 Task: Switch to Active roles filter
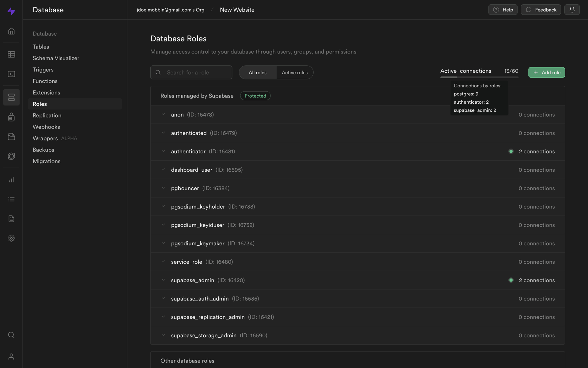click(295, 72)
